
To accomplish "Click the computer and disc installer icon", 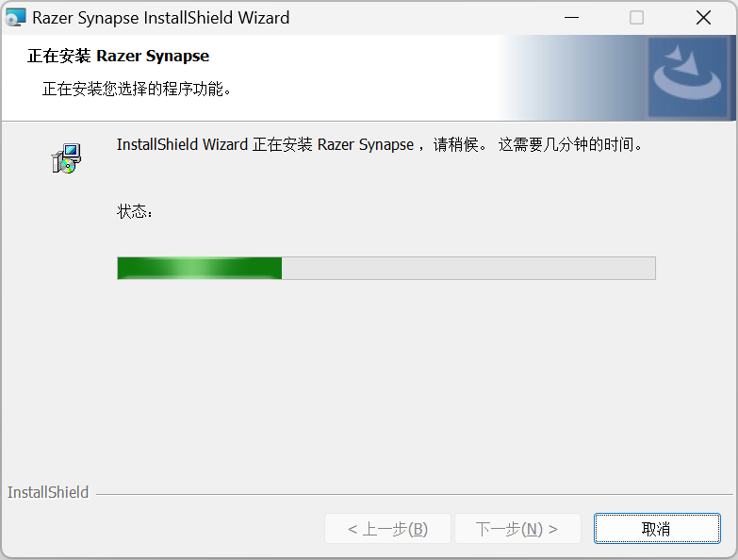I will tap(66, 158).
